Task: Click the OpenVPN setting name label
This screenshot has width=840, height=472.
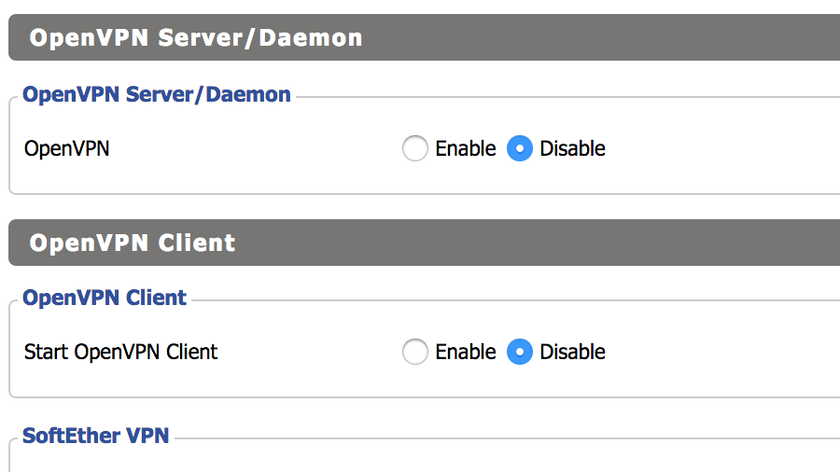Action: point(67,149)
